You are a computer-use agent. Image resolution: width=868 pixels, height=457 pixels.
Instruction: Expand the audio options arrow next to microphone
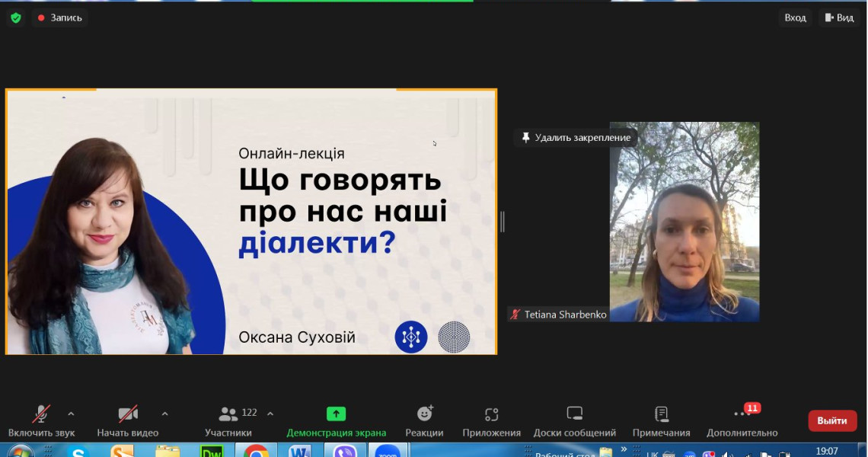[71, 414]
